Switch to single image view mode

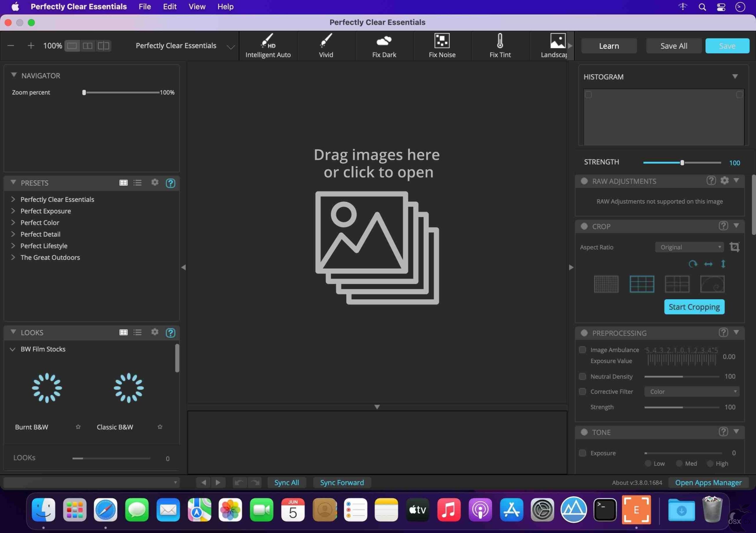point(72,46)
